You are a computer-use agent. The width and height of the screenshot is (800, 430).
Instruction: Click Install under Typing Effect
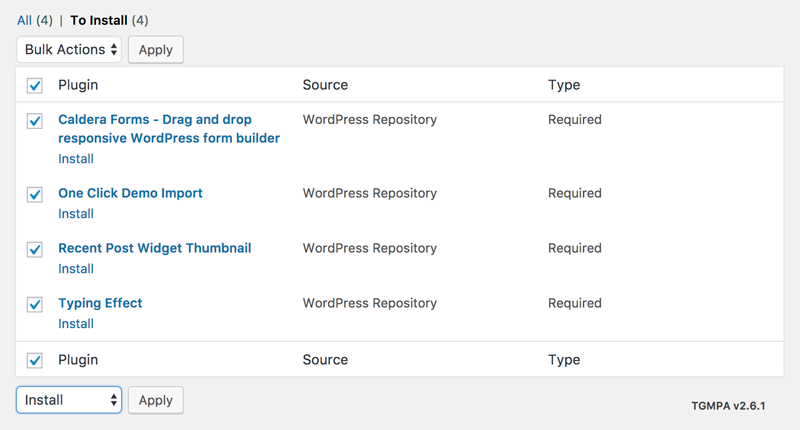[76, 324]
